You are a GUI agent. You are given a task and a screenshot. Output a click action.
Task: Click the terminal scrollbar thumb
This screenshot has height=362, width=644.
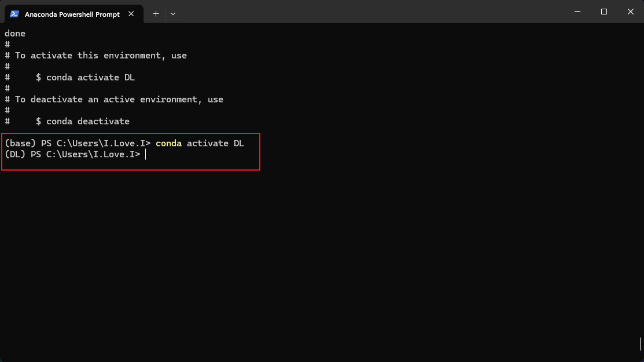(x=641, y=344)
